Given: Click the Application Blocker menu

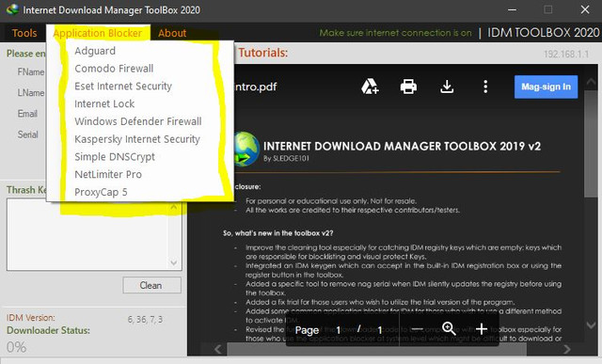Looking at the screenshot, I should [98, 34].
